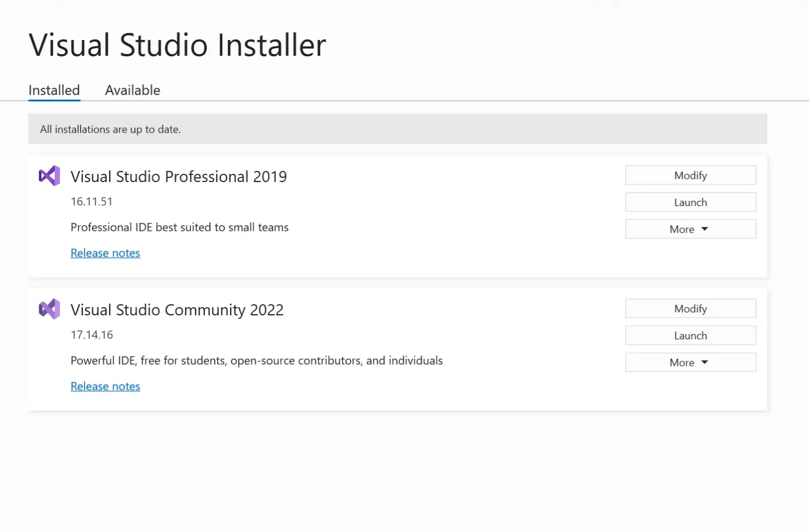Expand More options for Professional 2019
Screen dimensions: 809x532
690,230
